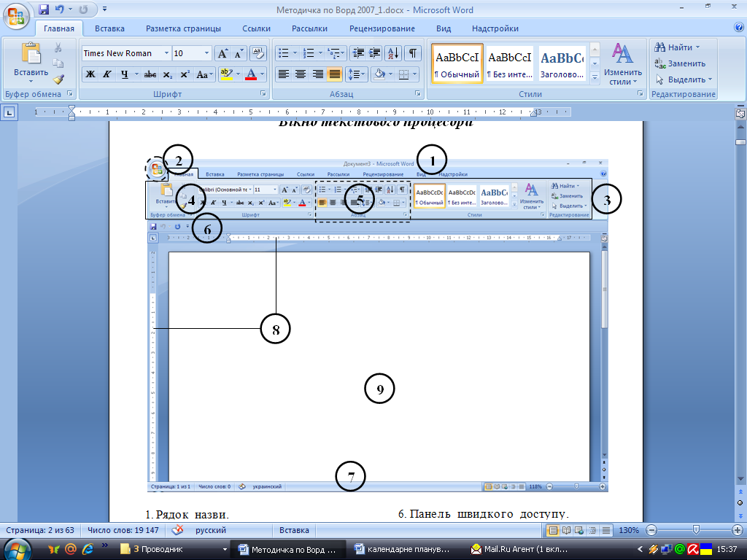Open the Find (Найти) dropdown arrow
The height and width of the screenshot is (560, 747).
click(x=698, y=47)
